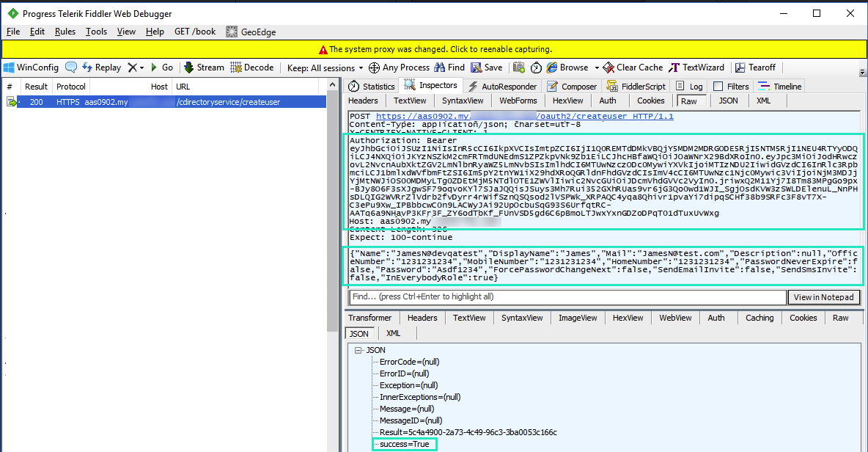This screenshot has height=452, width=868.
Task: Open the View menu
Action: (126, 32)
